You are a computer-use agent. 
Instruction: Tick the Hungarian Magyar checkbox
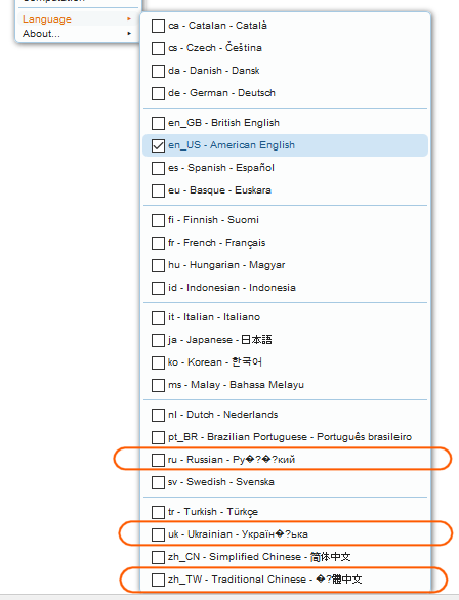coord(158,265)
